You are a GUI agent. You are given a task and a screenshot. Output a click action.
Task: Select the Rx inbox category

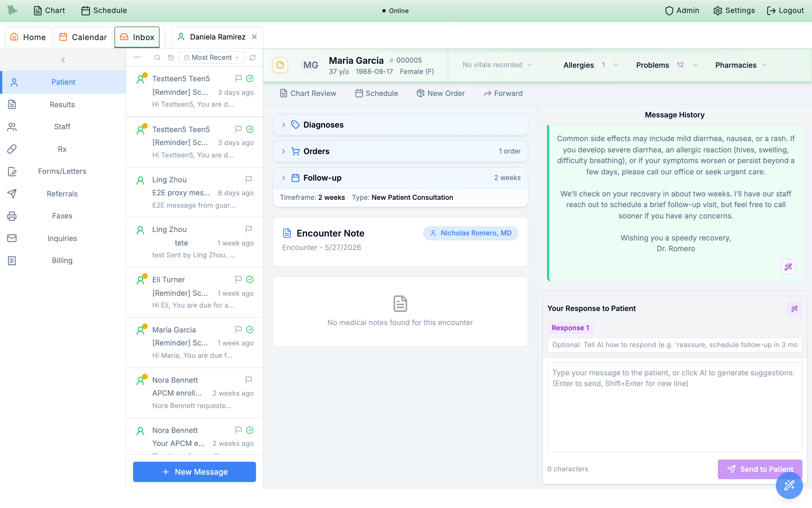click(x=63, y=149)
